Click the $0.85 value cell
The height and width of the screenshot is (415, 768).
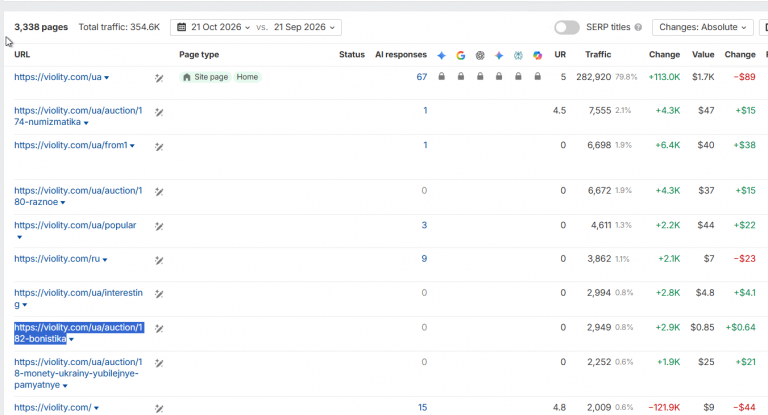[702, 327]
